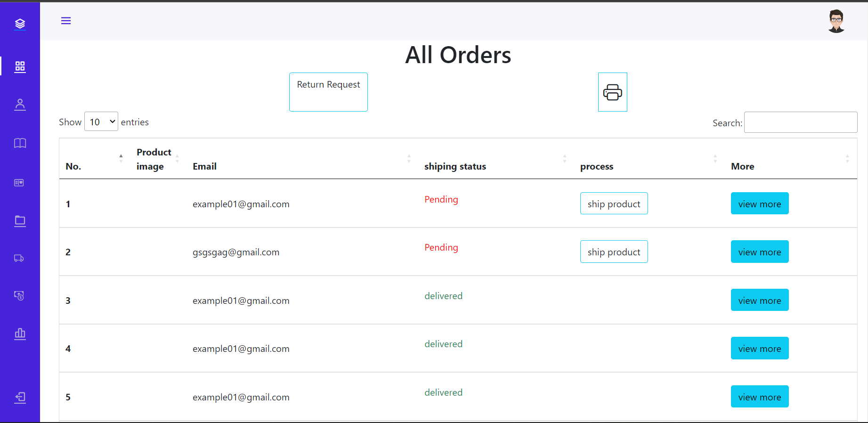This screenshot has width=868, height=423.
Task: Click the logout icon at sidebar bottom
Action: coord(20,398)
